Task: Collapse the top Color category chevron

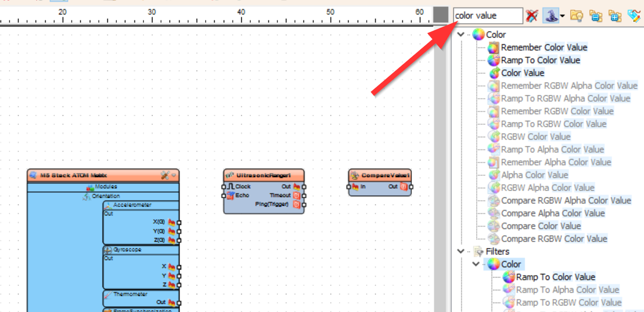Action: pos(461,35)
